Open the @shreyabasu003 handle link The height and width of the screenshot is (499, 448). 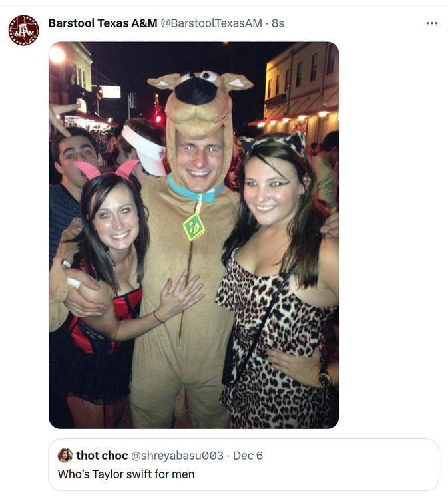click(x=177, y=456)
